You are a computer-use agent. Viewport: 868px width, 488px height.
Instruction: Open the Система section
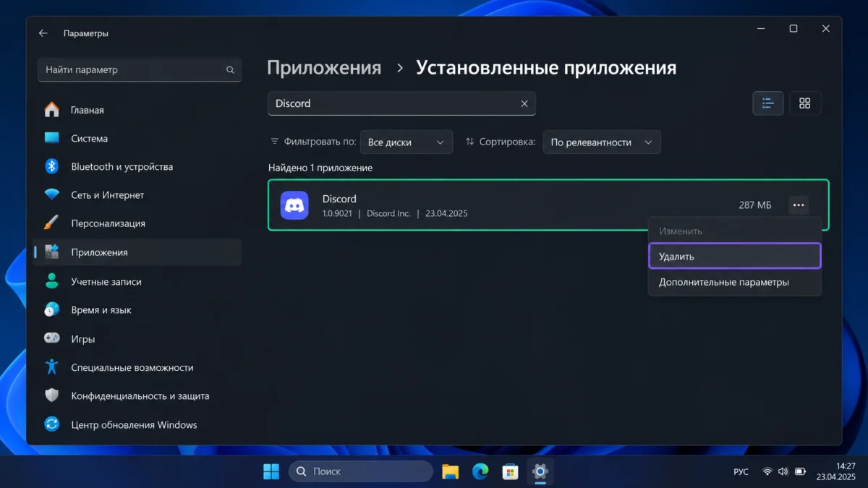point(137,138)
